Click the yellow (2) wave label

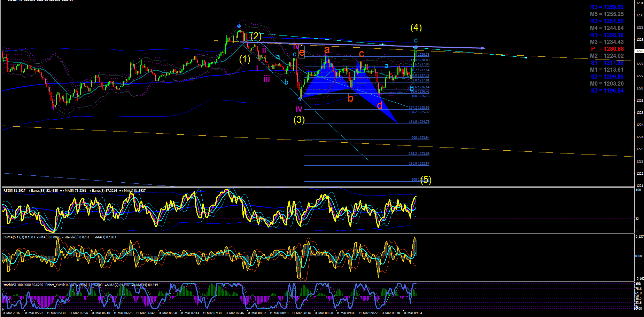(x=256, y=36)
